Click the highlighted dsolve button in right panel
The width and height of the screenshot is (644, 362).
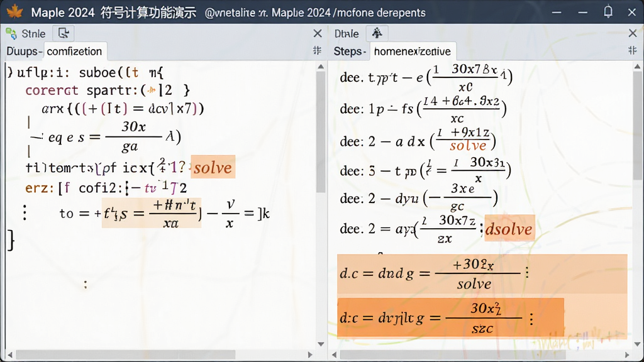509,228
